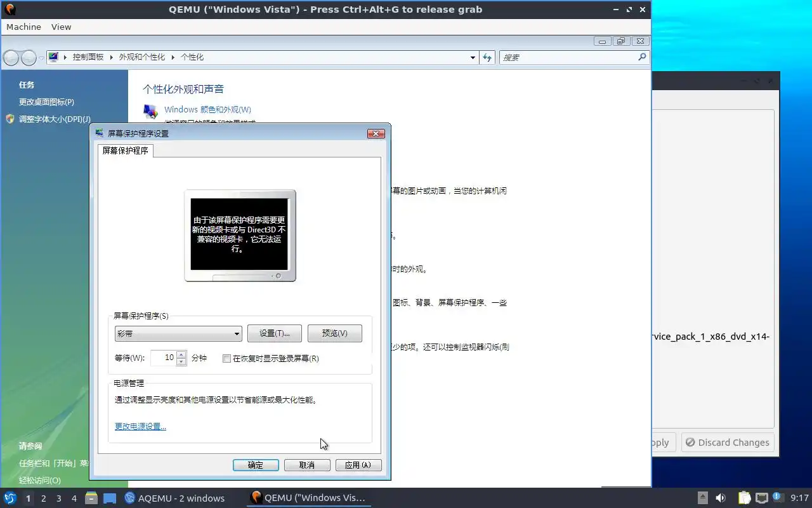Click the magnifier search icon
Image resolution: width=812 pixels, height=508 pixels.
642,57
